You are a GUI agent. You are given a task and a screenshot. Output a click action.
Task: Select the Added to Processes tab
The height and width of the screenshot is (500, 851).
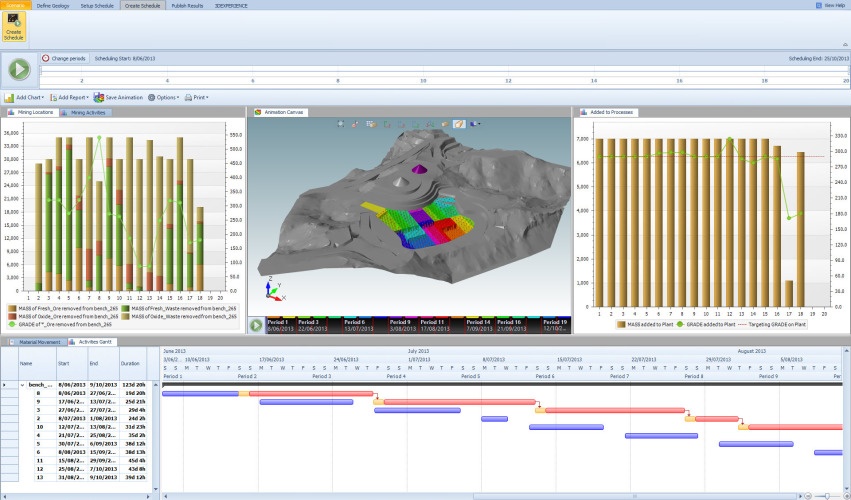point(607,112)
